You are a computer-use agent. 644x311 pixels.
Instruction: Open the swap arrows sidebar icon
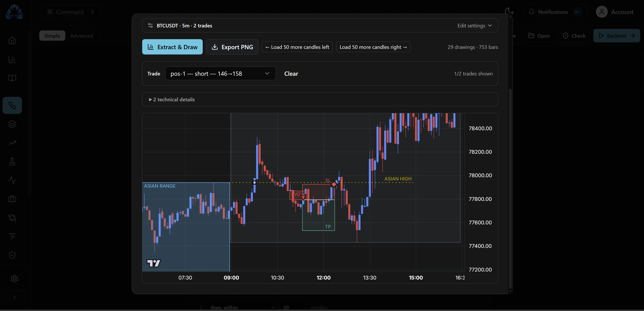pos(12,218)
